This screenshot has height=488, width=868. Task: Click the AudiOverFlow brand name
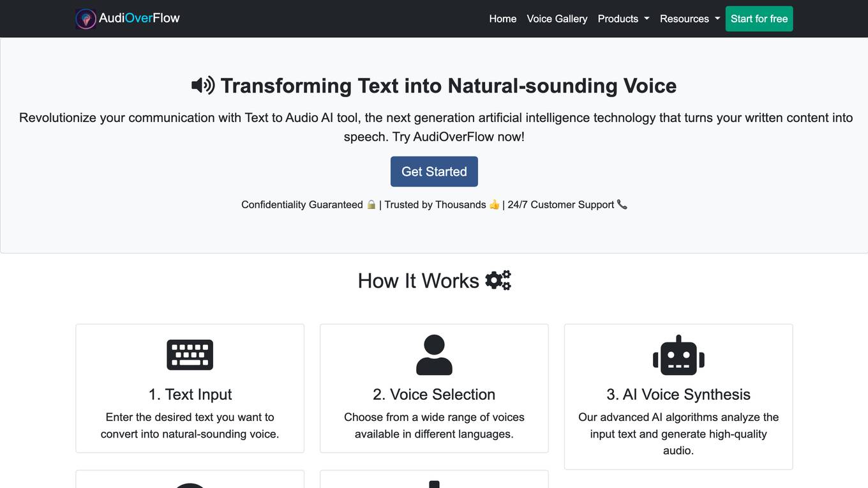coord(139,18)
